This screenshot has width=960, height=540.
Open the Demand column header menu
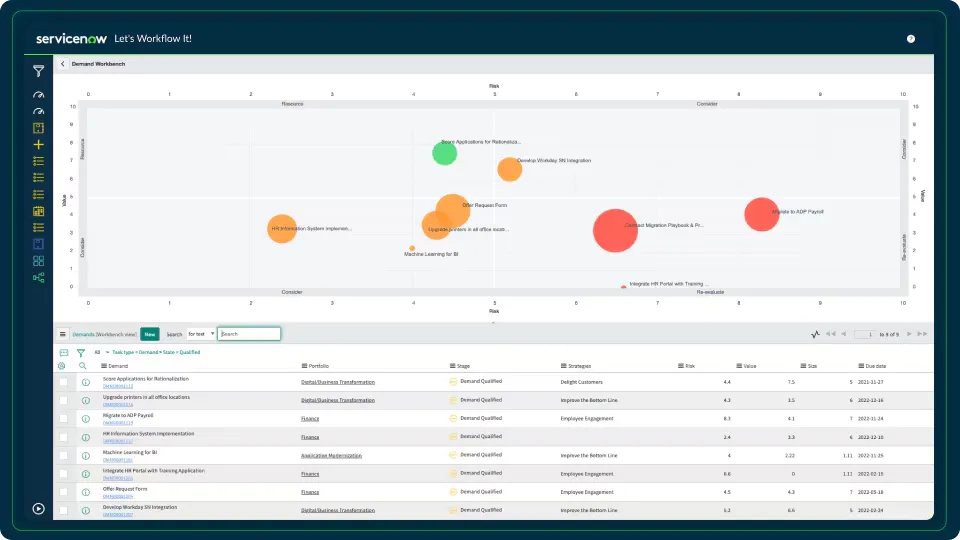[x=103, y=366]
